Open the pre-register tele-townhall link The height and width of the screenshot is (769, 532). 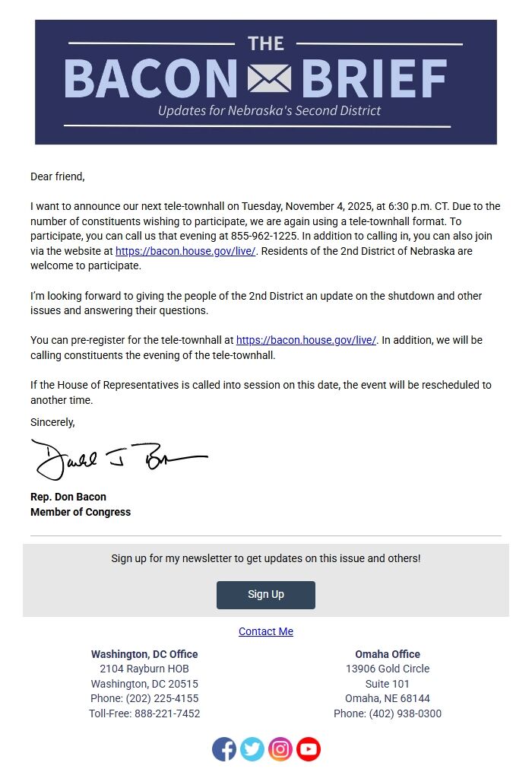tap(306, 340)
